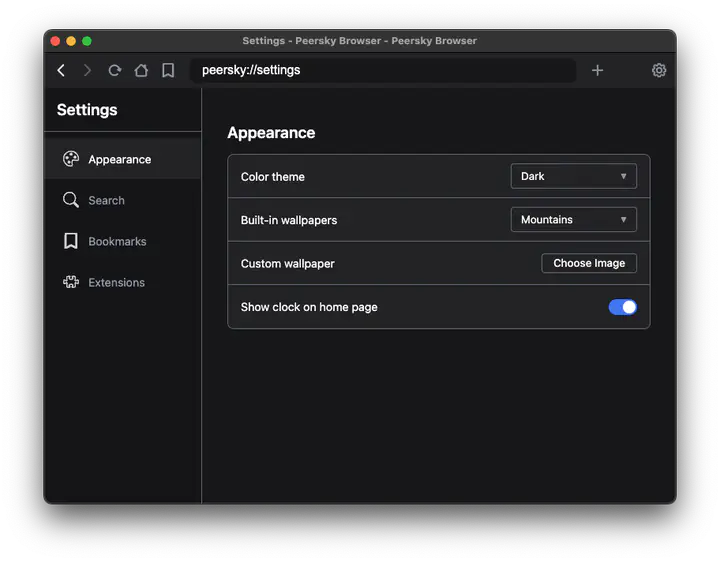This screenshot has height=562, width=720.
Task: Switch to the Bookmarks settings section
Action: pos(116,241)
